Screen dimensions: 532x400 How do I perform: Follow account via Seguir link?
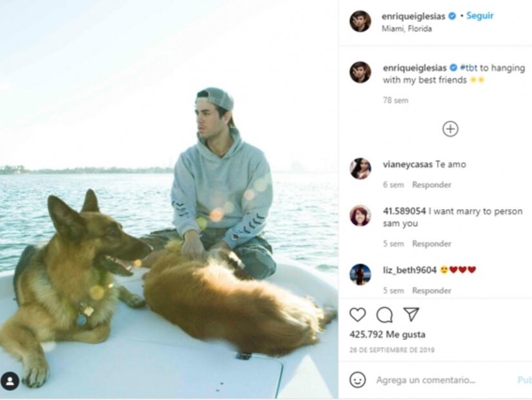pyautogui.click(x=480, y=16)
